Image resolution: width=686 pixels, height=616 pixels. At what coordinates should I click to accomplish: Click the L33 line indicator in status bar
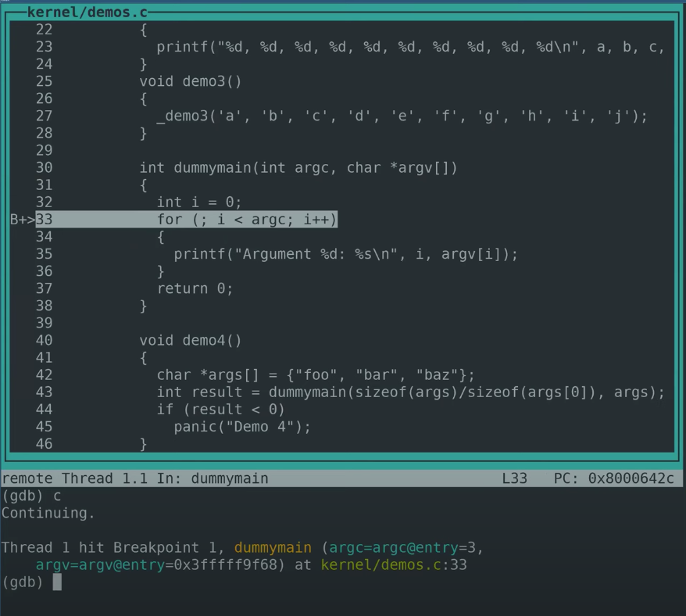click(x=515, y=478)
